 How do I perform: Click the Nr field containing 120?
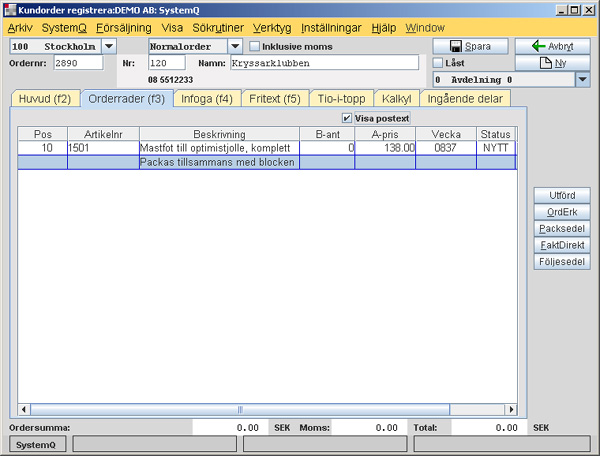(x=167, y=63)
